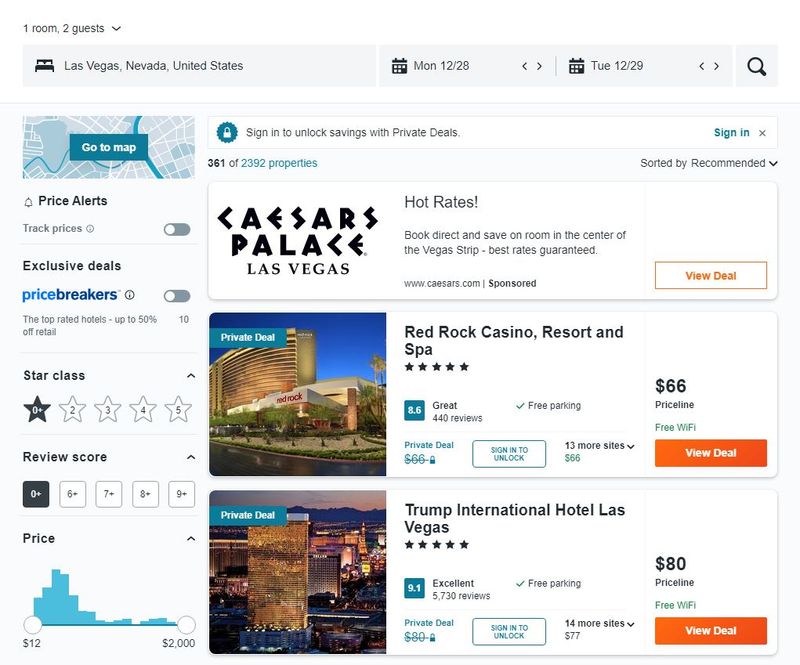The image size is (800, 665).
Task: Click View Deal for Trump International Hotel
Action: (710, 631)
